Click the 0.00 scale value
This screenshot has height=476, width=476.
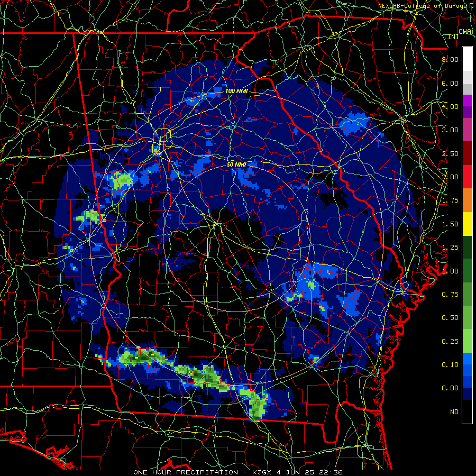pyautogui.click(x=450, y=388)
